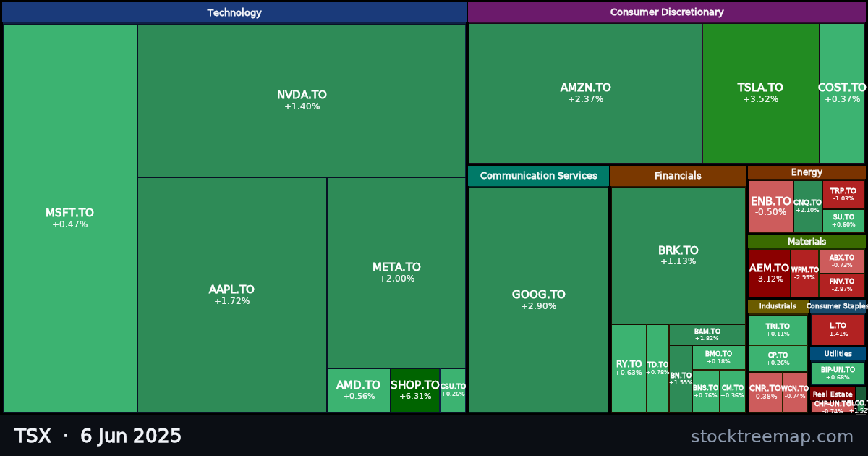Select the AEM.TO -3.12% tile
Screen dimensions: 868x456
[769, 273]
